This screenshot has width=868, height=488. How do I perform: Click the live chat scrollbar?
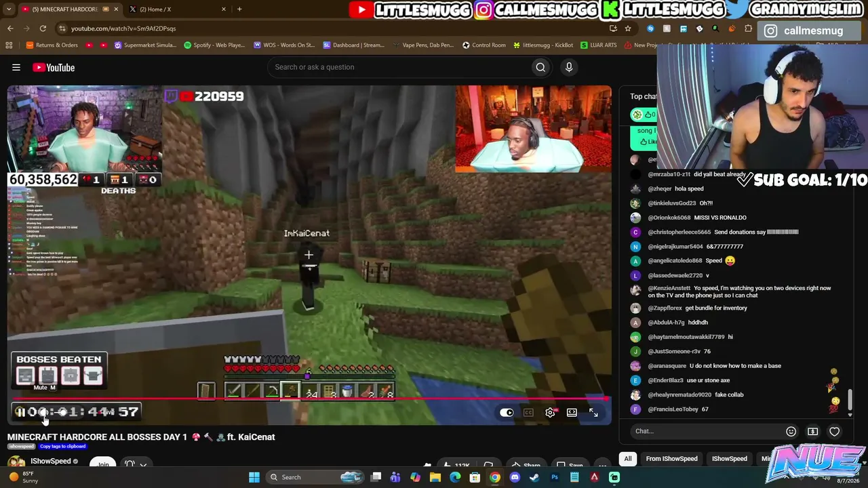pos(850,400)
